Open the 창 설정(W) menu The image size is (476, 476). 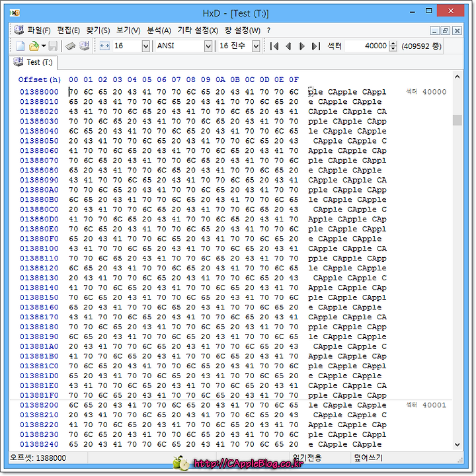point(242,30)
